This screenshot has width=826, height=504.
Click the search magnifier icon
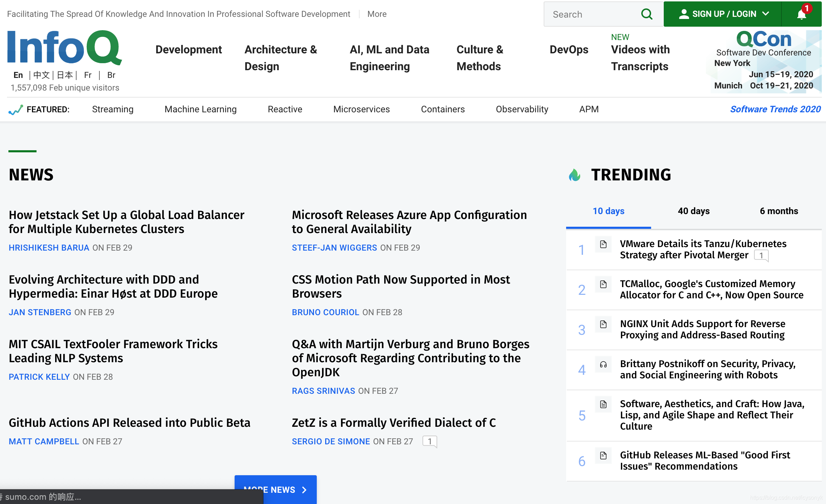(647, 14)
